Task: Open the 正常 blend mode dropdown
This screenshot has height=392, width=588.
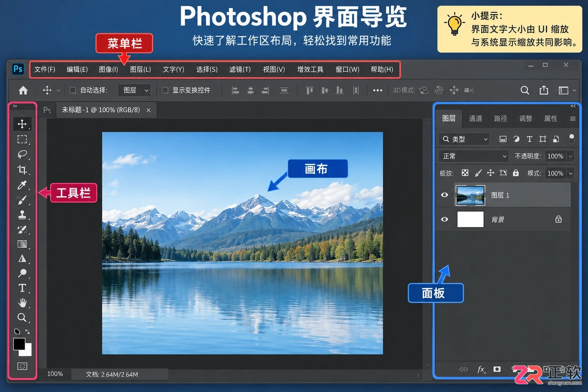Action: click(x=474, y=156)
